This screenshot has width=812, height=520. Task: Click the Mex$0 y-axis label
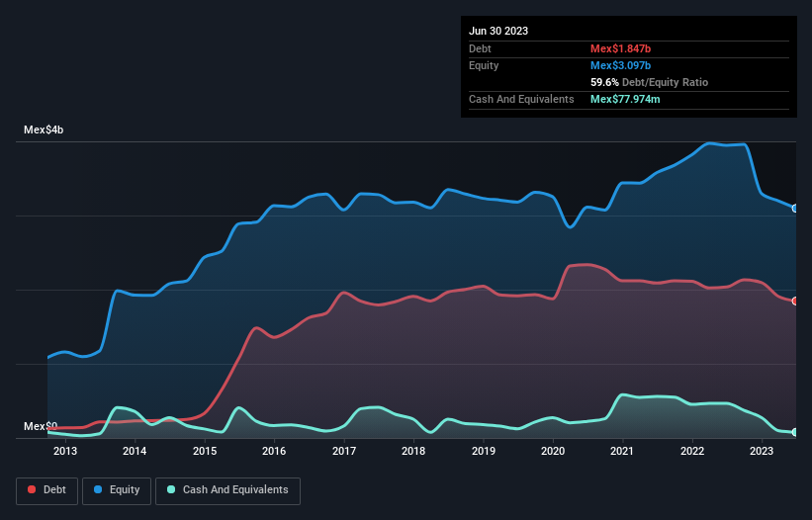click(41, 426)
